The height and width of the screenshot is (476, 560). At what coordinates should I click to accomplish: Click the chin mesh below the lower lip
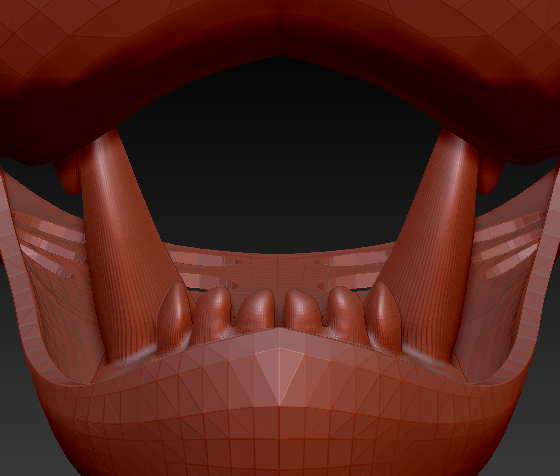point(280,439)
